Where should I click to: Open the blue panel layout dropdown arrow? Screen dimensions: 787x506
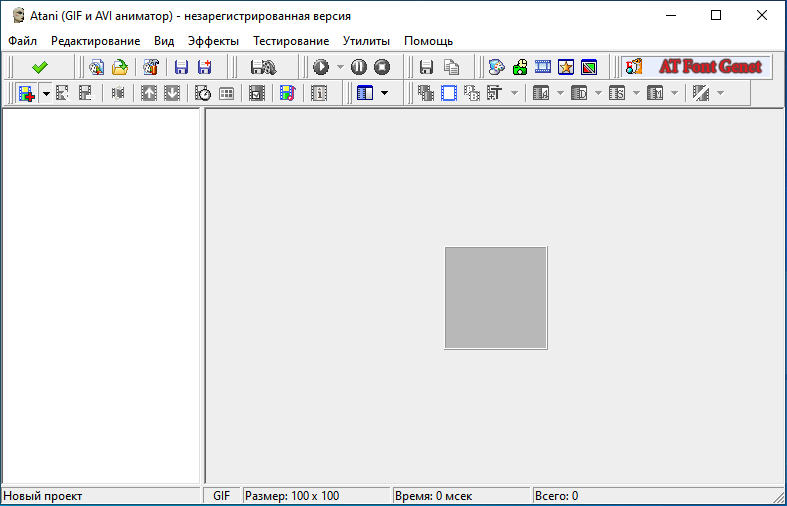[384, 93]
